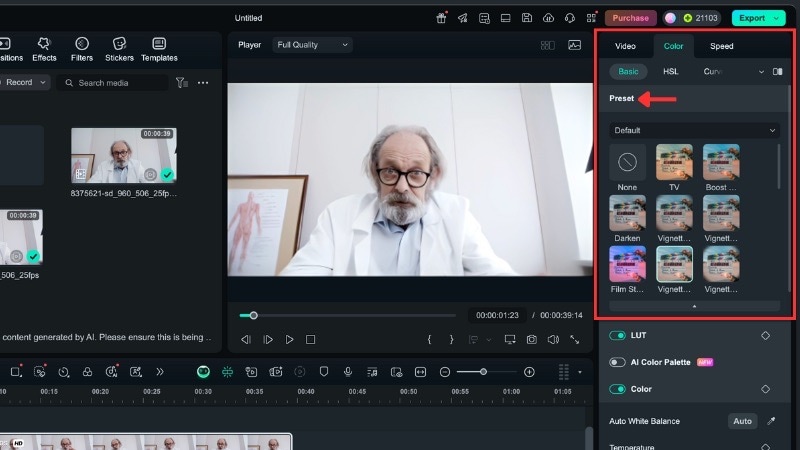
Task: Click the scopes image icon in player header
Action: click(574, 45)
